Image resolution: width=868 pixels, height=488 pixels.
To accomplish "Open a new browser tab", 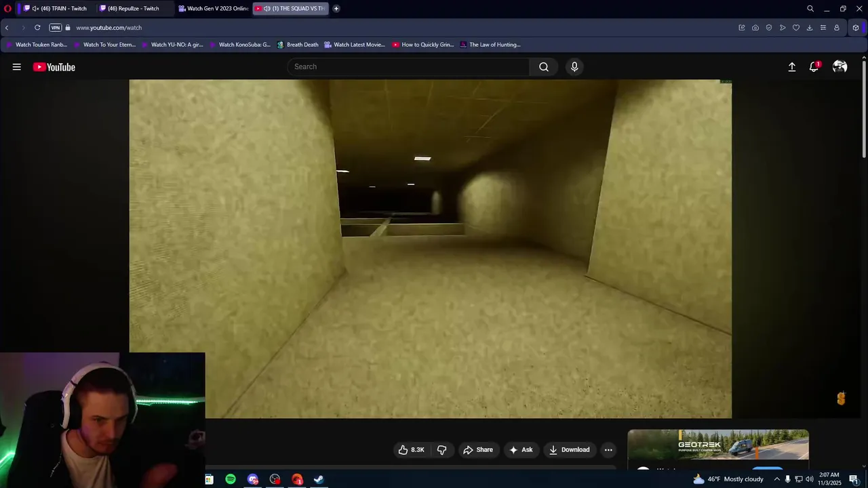I will [336, 9].
